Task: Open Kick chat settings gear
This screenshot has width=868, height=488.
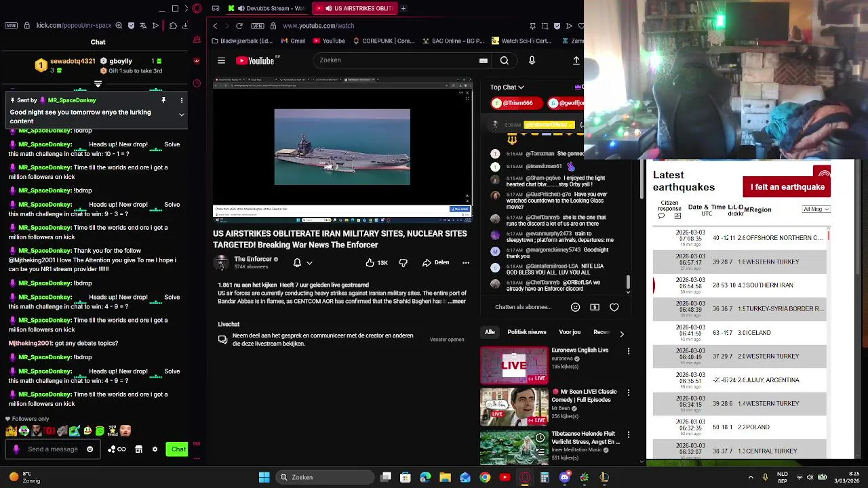Action: point(155,449)
